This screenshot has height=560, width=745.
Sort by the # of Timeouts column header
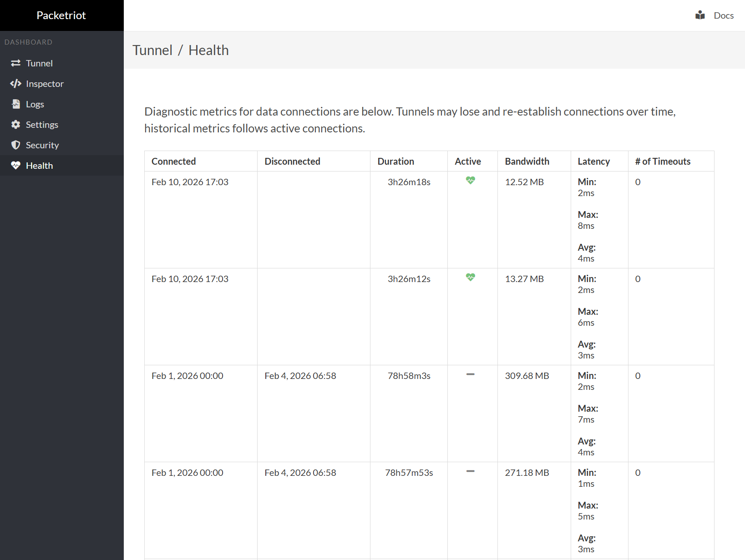click(x=662, y=161)
